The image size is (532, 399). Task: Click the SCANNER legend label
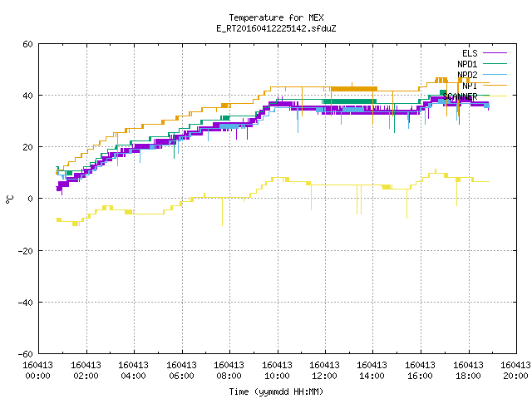[460, 96]
